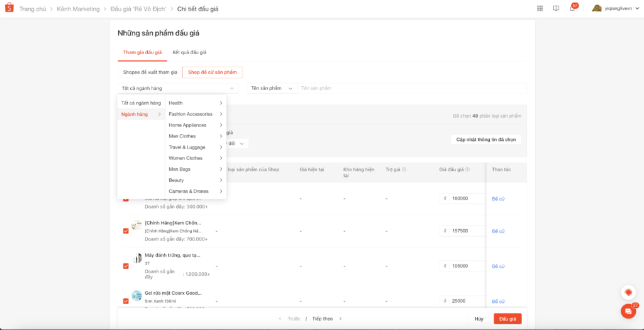Go to Tiếp theo next page
The width and height of the screenshot is (644, 330).
[327, 319]
